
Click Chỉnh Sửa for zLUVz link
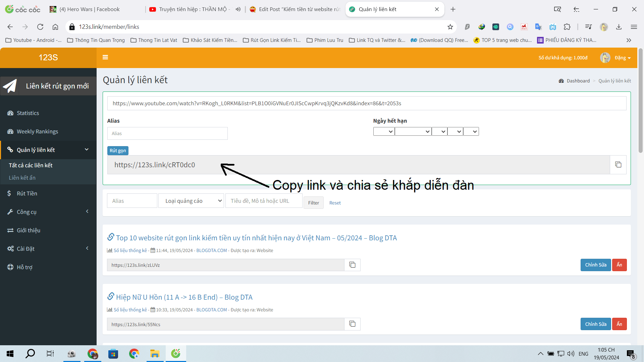tap(596, 265)
